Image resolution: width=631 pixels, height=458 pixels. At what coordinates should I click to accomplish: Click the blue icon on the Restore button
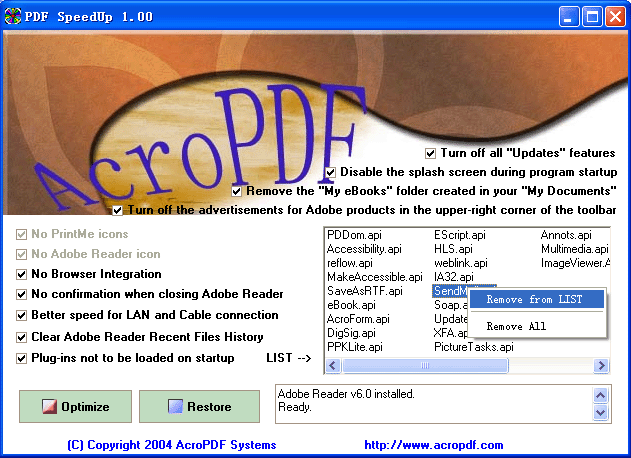[x=175, y=406]
